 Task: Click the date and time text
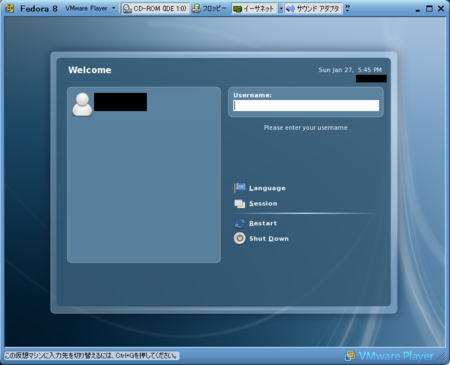(350, 70)
